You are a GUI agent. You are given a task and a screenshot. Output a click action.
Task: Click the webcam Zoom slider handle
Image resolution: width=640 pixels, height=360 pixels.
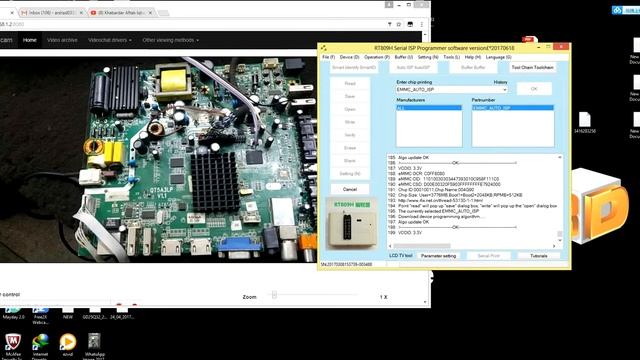tap(274, 295)
